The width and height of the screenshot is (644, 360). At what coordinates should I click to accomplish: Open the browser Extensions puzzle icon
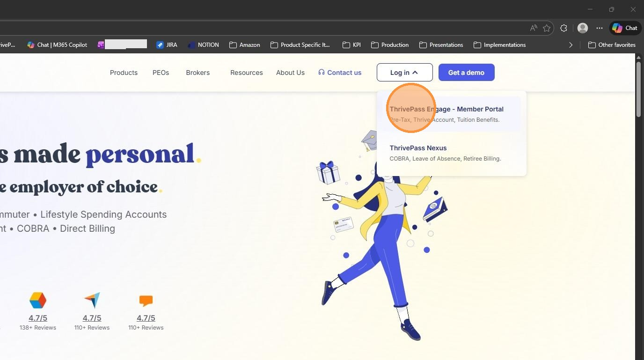tap(563, 28)
